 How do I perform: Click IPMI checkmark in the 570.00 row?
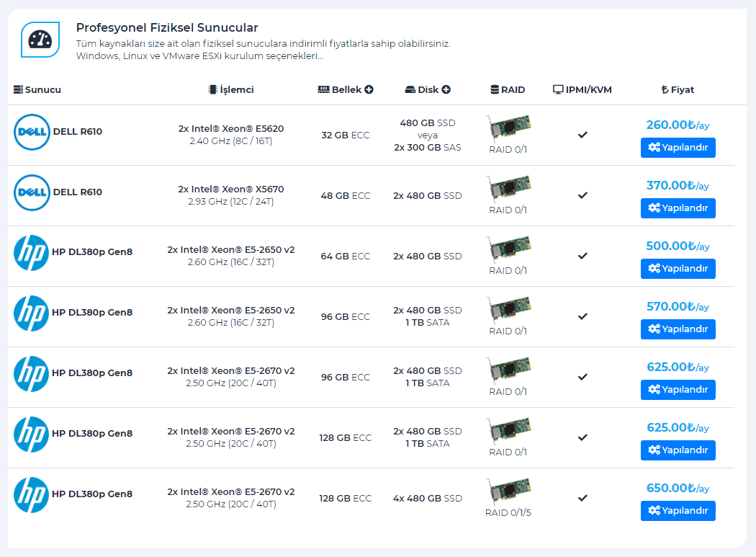point(582,316)
